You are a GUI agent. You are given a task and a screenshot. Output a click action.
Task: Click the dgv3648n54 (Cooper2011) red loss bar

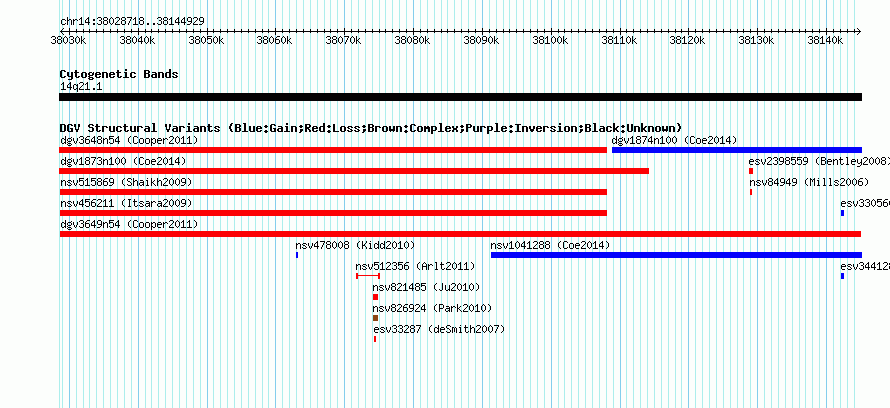[333, 150]
